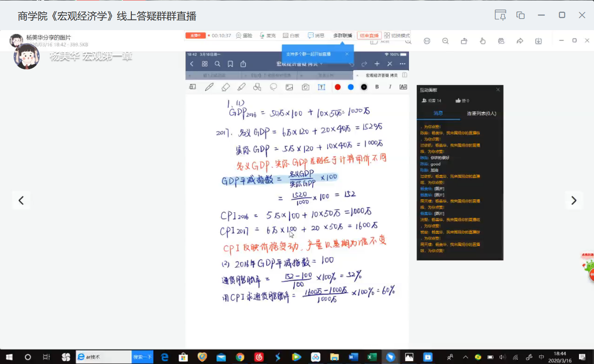This screenshot has height=364, width=594.
Task: Click the 赞 0 thumbs-up counter
Action: (462, 100)
